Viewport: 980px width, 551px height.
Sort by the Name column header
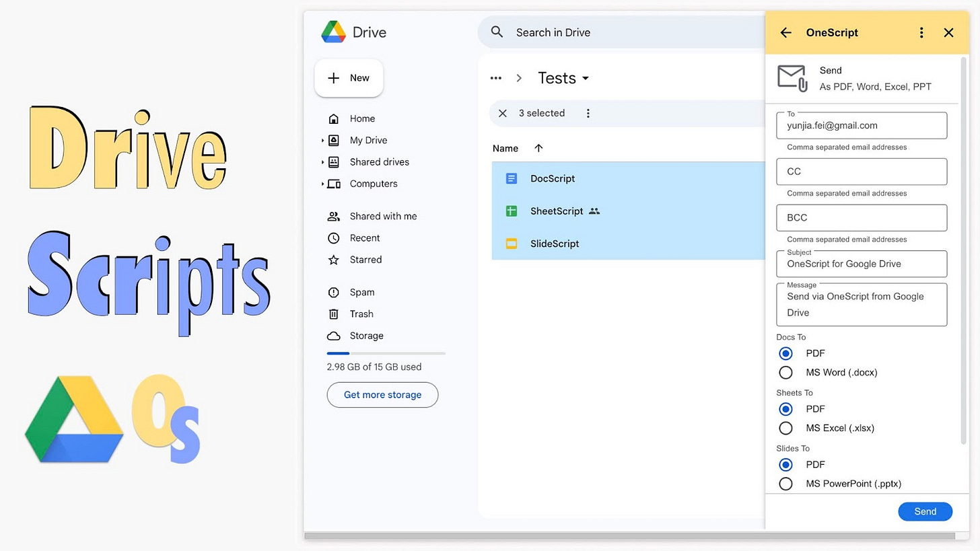505,148
